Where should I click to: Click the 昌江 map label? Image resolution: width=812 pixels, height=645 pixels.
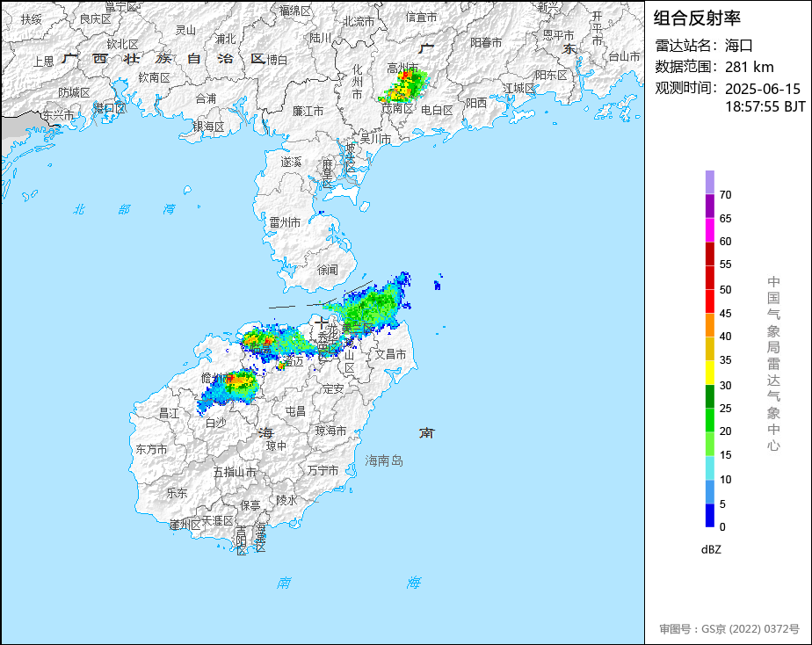pyautogui.click(x=169, y=413)
